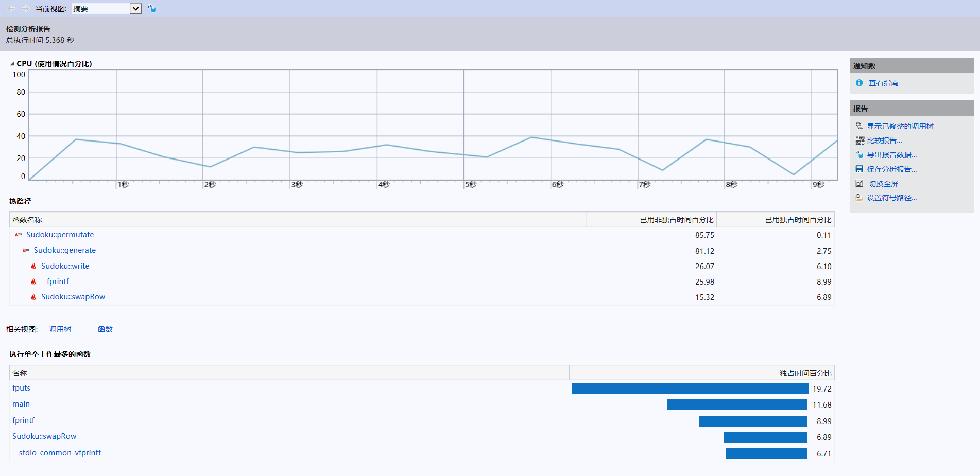Image resolution: width=980 pixels, height=476 pixels.
Task: Click the 报告 panel header
Action: click(x=912, y=109)
